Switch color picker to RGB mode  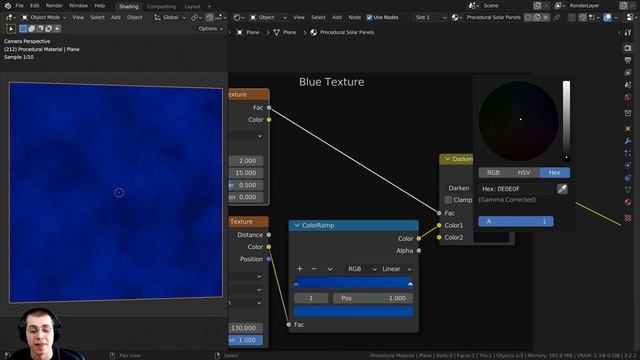click(x=493, y=173)
